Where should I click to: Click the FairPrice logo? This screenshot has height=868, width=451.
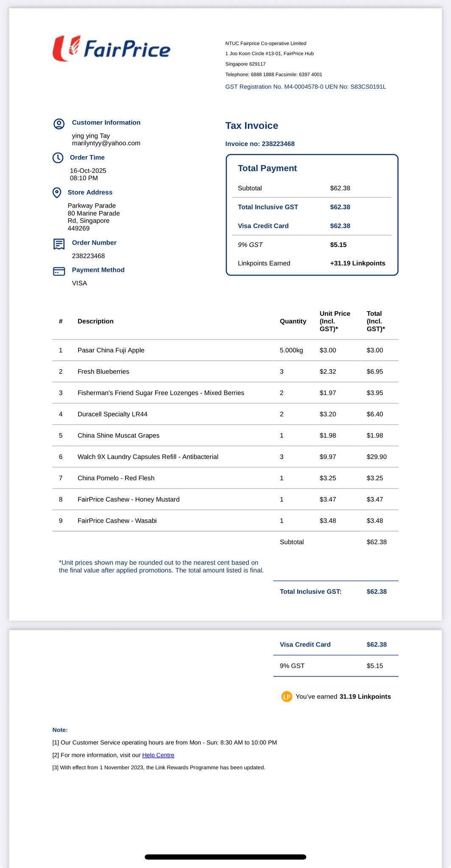111,48
